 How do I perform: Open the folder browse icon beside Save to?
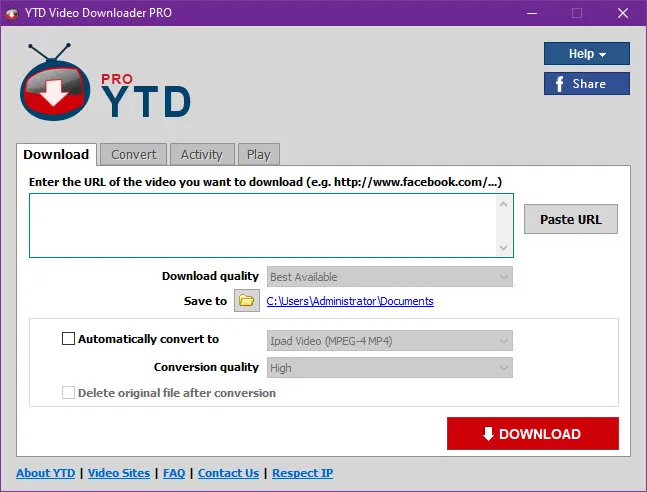(x=247, y=300)
